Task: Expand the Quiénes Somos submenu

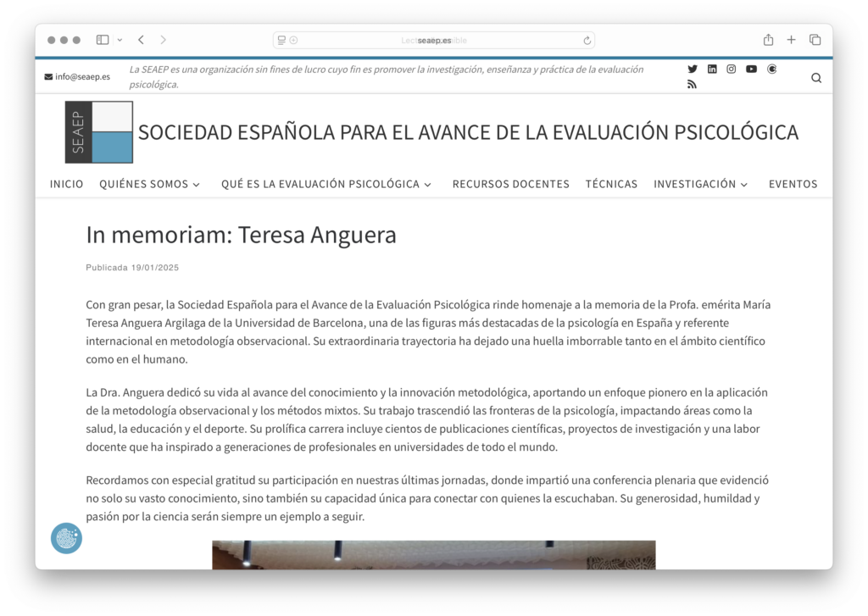Action: coord(149,184)
